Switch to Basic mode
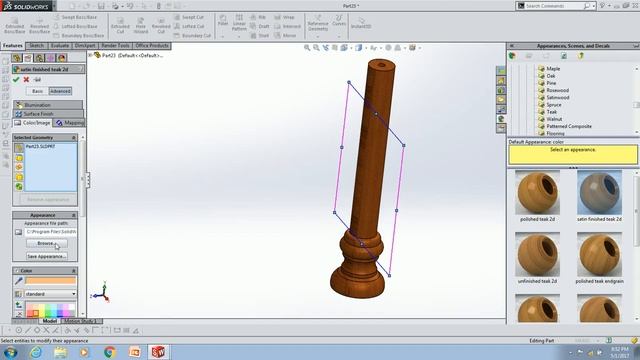Image resolution: width=640 pixels, height=360 pixels. [x=37, y=91]
